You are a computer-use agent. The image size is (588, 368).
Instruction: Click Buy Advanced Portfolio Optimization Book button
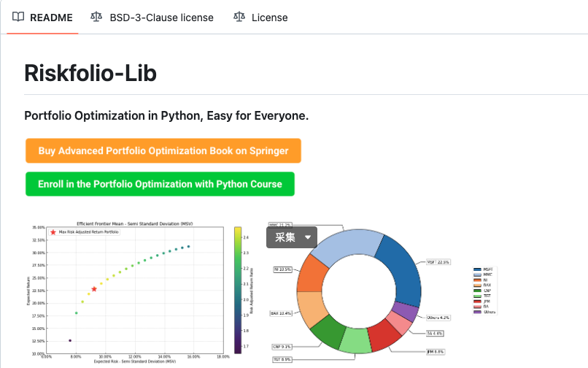163,150
